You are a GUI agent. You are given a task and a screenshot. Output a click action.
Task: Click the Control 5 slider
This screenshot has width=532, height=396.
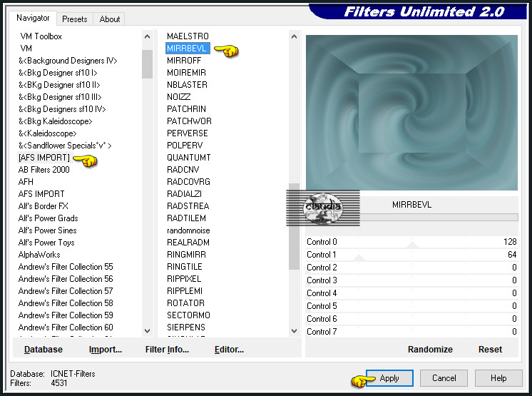411,306
